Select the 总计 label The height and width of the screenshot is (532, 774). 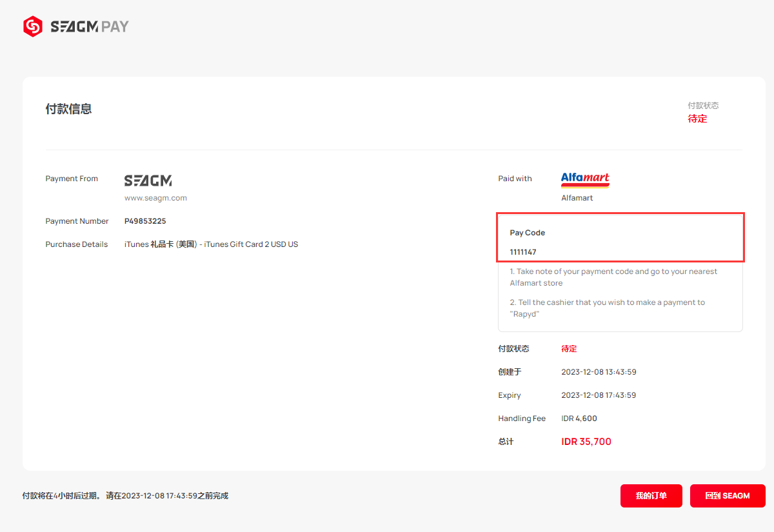[506, 442]
